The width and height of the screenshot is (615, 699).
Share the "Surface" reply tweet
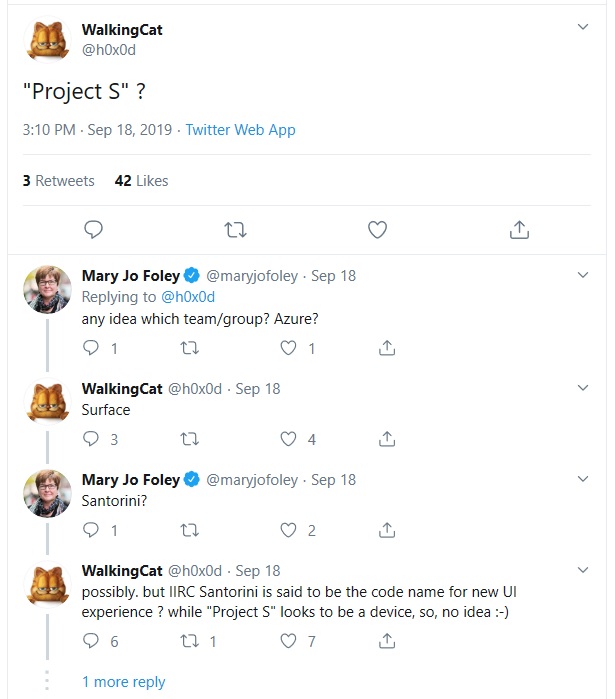coord(387,438)
